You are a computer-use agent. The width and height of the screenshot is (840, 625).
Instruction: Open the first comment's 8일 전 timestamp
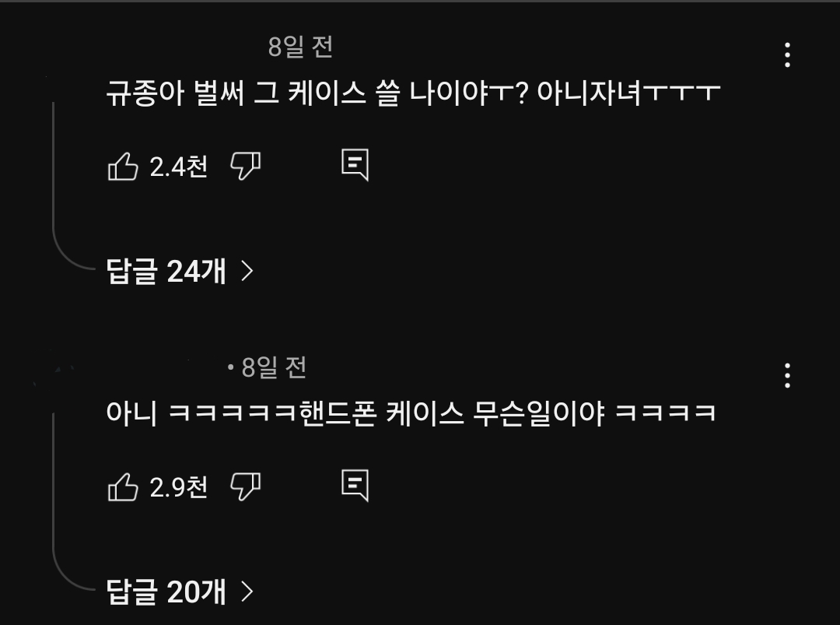pyautogui.click(x=300, y=47)
